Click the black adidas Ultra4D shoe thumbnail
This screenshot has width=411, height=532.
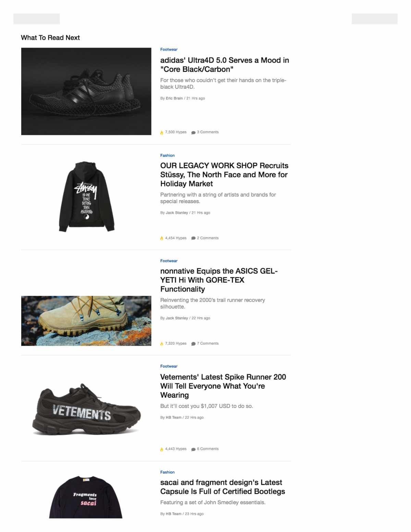pyautogui.click(x=86, y=91)
